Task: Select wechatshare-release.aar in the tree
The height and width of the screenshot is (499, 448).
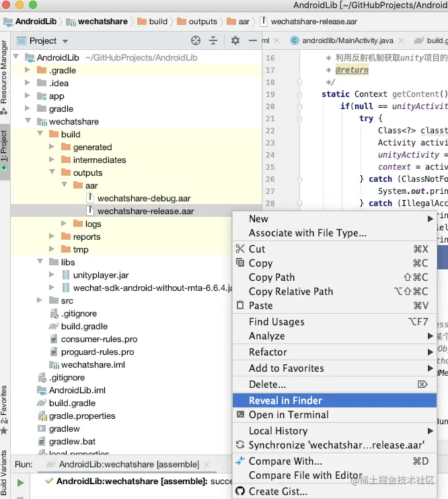Action: [x=145, y=211]
